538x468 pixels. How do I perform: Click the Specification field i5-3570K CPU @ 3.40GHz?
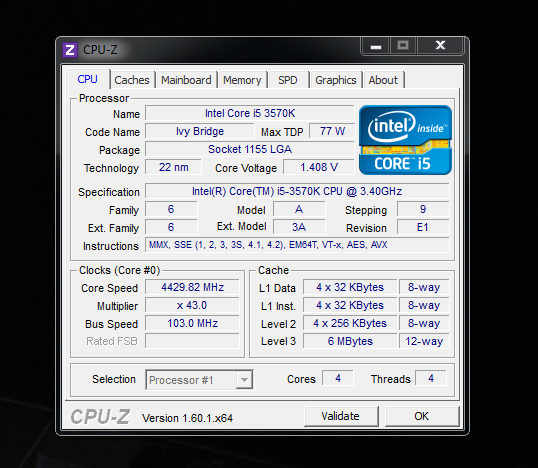pyautogui.click(x=297, y=191)
